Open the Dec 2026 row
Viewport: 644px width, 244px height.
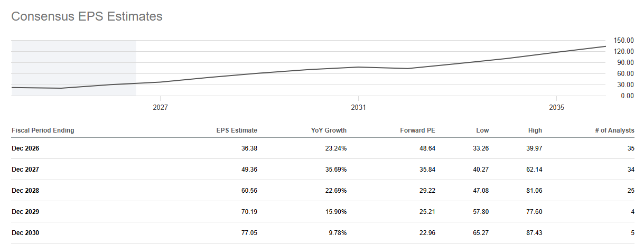point(323,148)
